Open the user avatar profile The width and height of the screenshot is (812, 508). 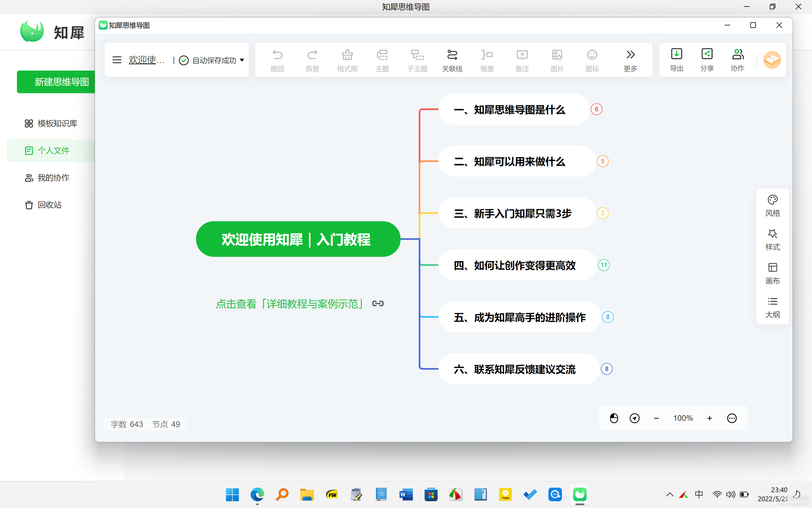772,60
